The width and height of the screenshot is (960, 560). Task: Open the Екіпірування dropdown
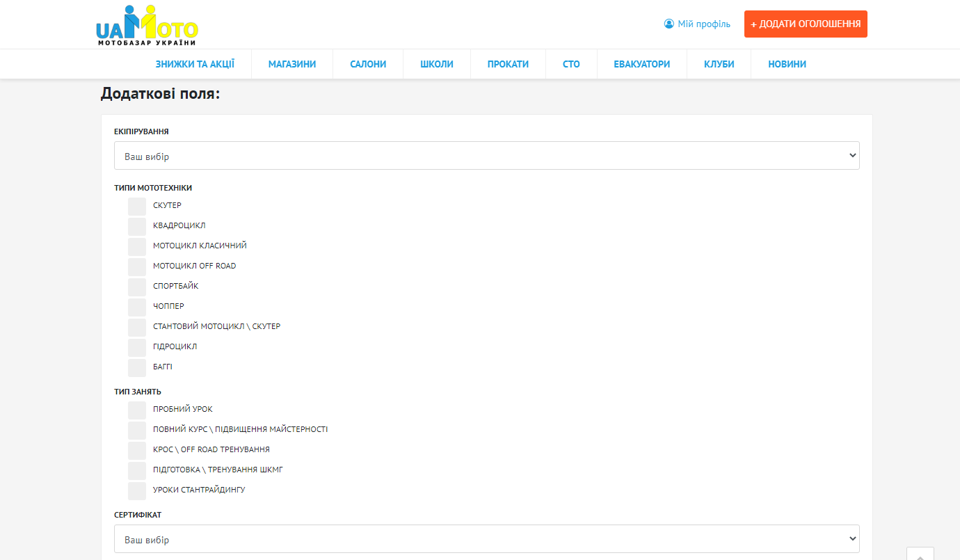pyautogui.click(x=487, y=156)
